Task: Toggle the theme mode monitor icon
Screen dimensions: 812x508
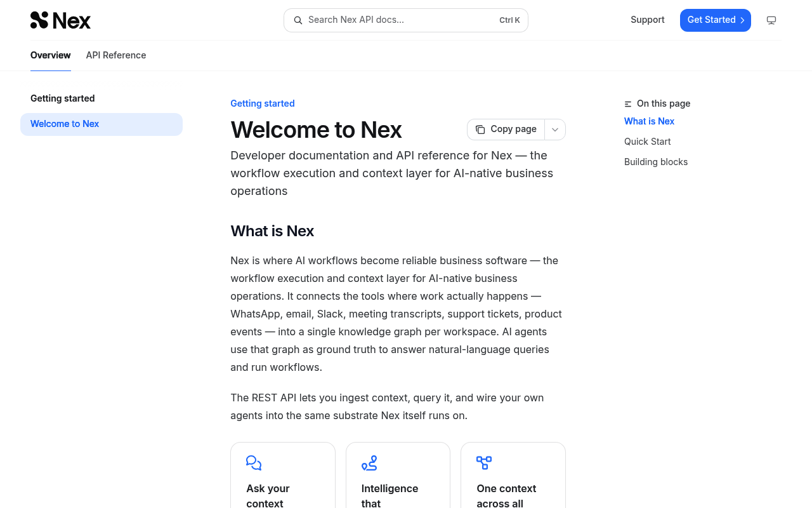Action: (x=771, y=20)
